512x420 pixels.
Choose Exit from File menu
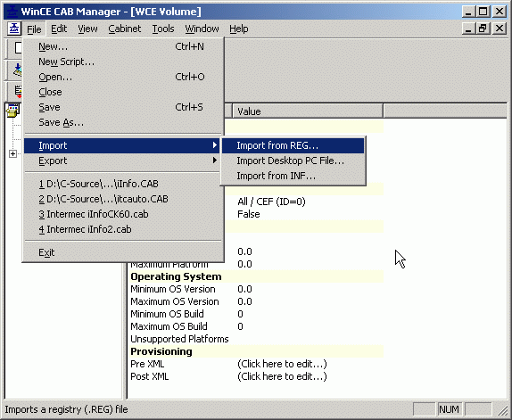(123, 252)
